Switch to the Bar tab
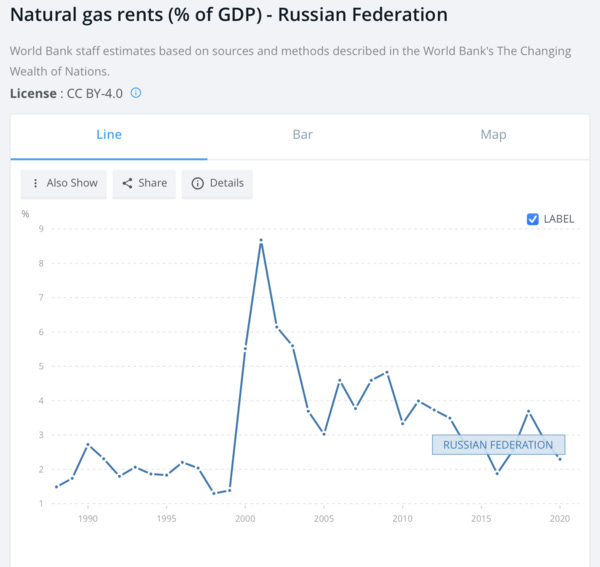Viewport: 600px width, 567px height. click(302, 135)
